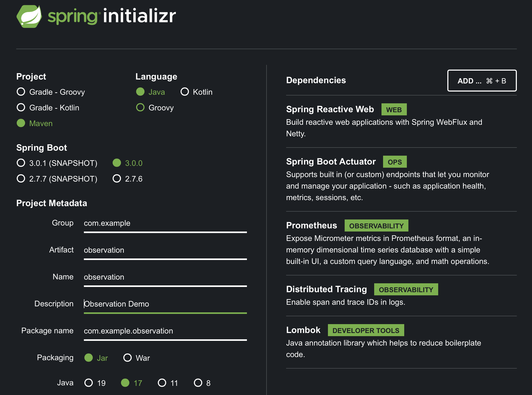Click the Add Dependencies button
Screen dimensions: 532x395
tap(482, 81)
